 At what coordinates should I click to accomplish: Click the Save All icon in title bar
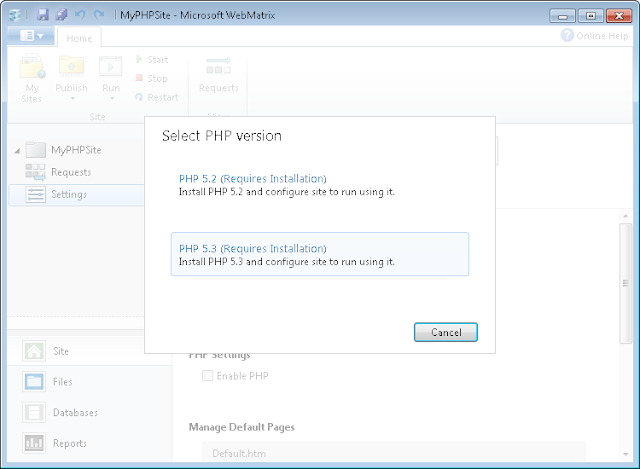pyautogui.click(x=61, y=15)
